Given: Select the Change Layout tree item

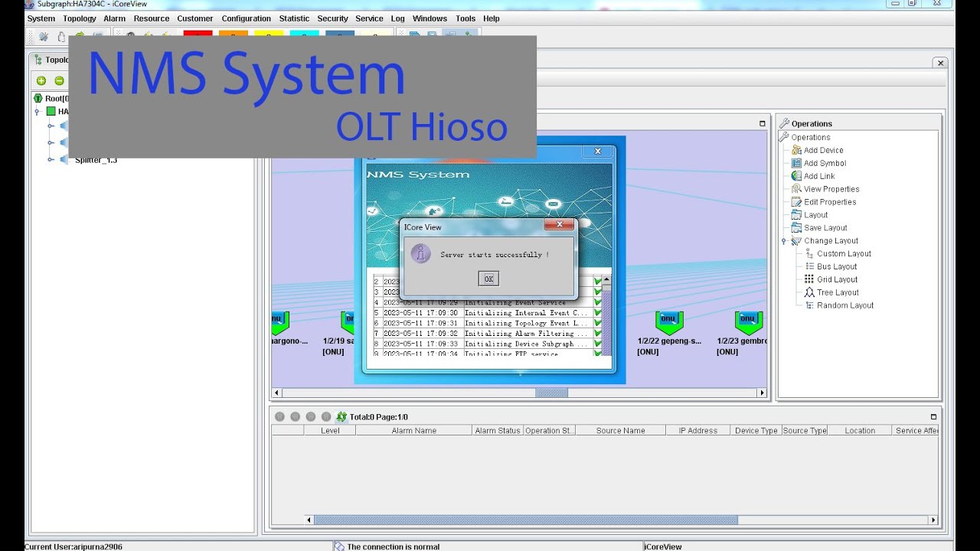Looking at the screenshot, I should click(831, 241).
